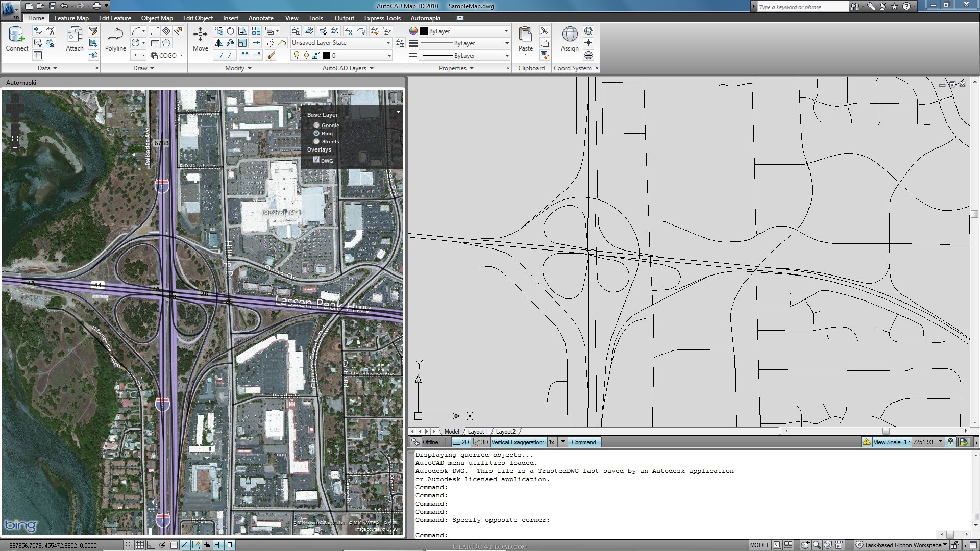Click the View Scale value field
The height and width of the screenshot is (551, 980).
923,442
